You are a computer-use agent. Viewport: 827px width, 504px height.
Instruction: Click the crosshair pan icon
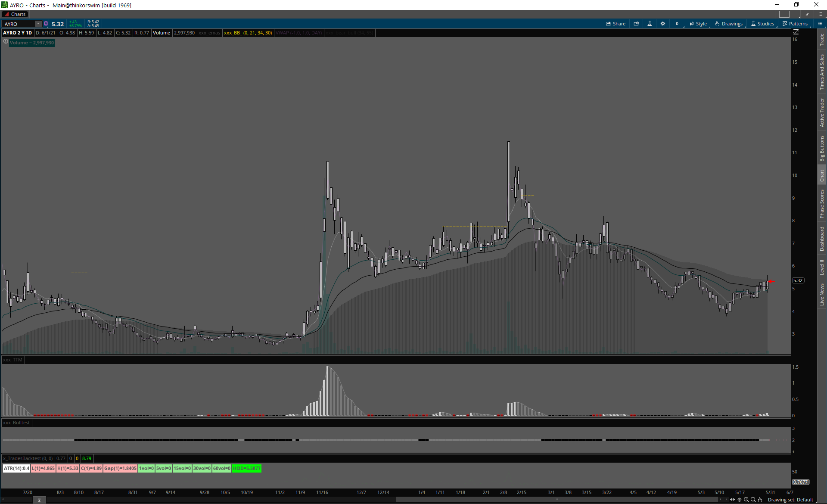[x=740, y=500]
